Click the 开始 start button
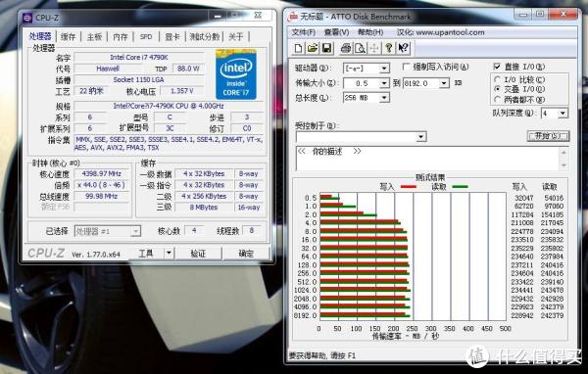Screen dimensions: 588x374 click(548, 136)
